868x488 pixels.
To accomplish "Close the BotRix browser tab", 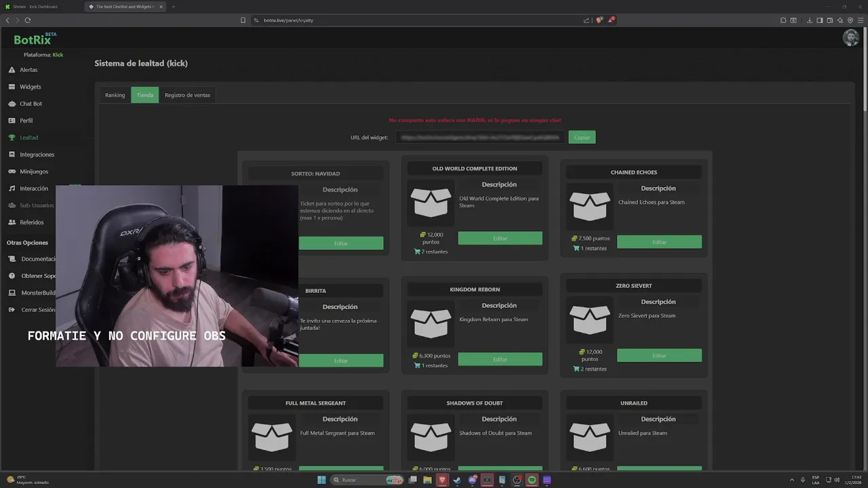I will pyautogui.click(x=161, y=7).
